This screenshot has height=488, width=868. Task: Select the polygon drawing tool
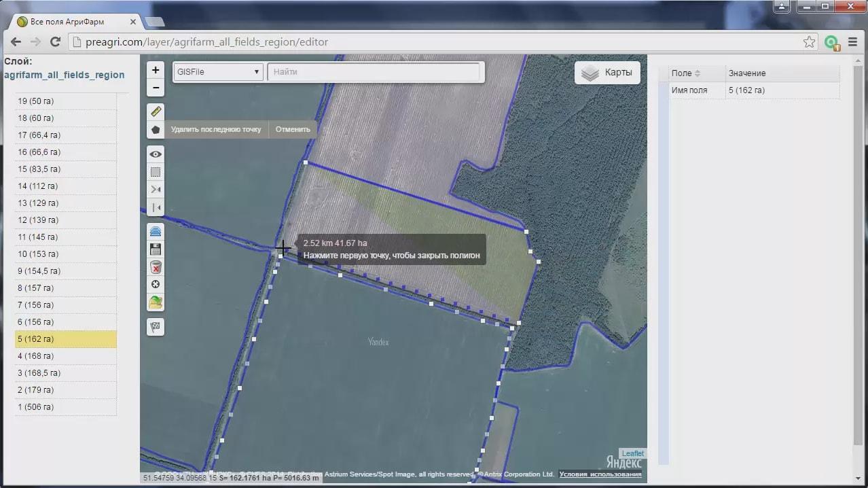tap(156, 129)
